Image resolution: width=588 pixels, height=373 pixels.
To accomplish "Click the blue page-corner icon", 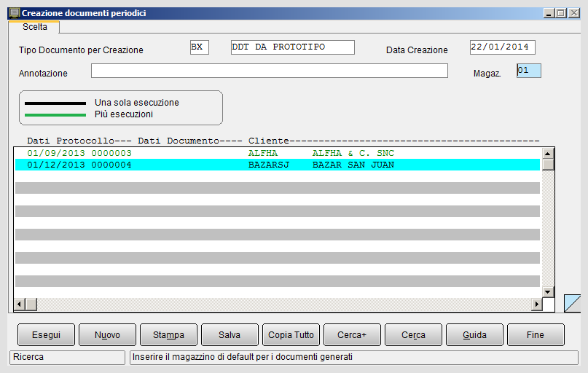I will (x=572, y=303).
